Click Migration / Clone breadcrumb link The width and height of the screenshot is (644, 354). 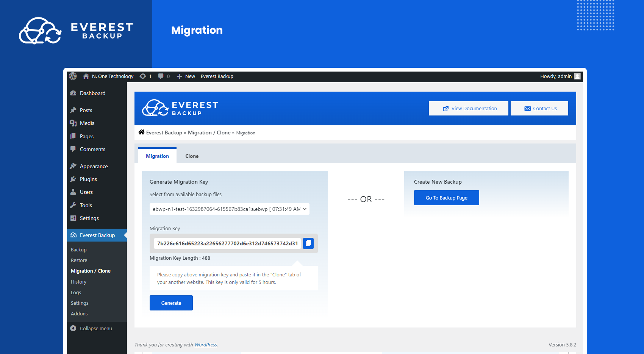[x=209, y=133]
